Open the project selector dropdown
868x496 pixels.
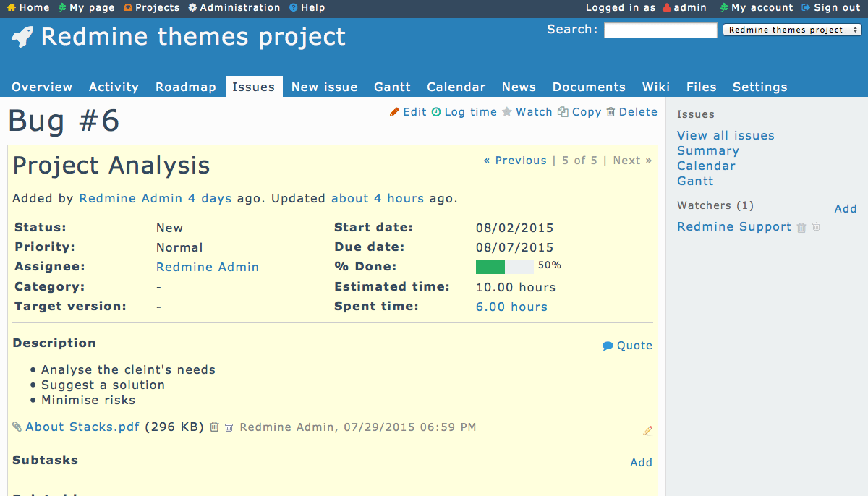coord(791,30)
